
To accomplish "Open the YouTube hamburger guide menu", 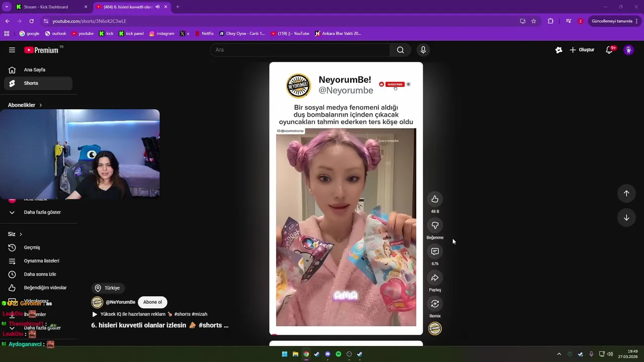I will click(x=12, y=50).
